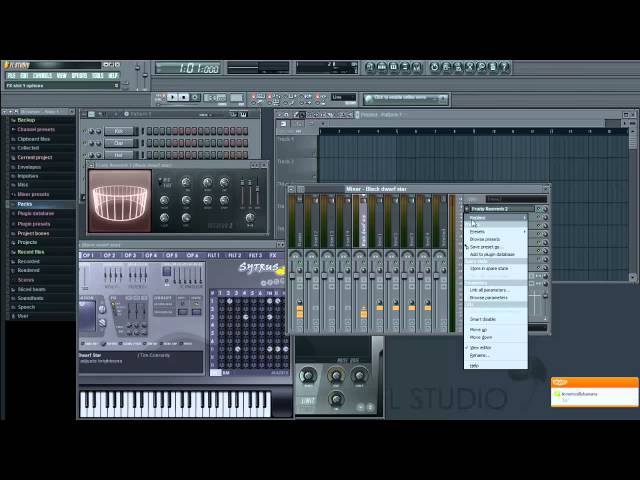Screen dimensions: 640x480
Task: Toggle the Kick channel mute LED
Action: click(85, 131)
